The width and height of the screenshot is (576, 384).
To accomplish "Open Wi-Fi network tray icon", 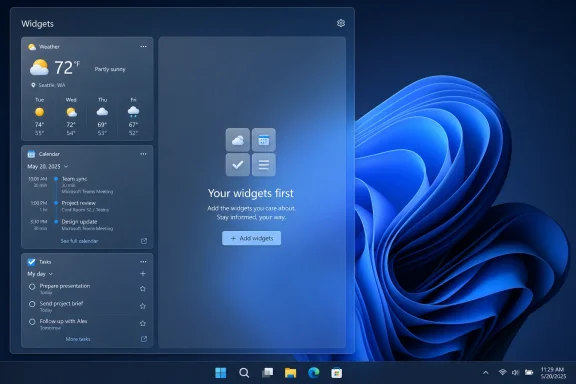I will click(x=503, y=372).
